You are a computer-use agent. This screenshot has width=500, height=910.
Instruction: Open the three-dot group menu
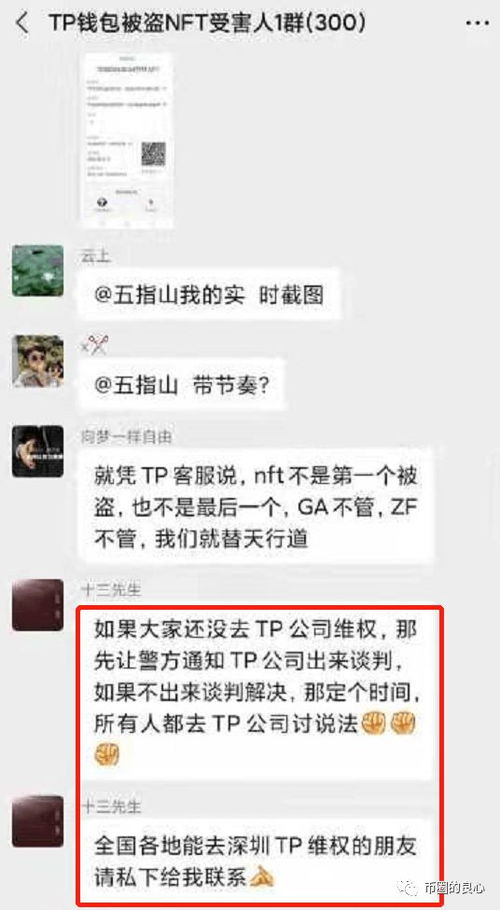tap(477, 23)
